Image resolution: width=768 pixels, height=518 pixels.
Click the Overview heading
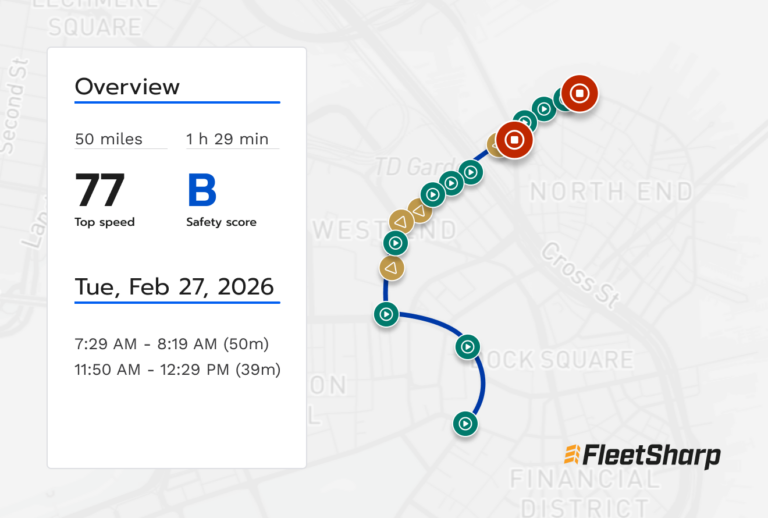click(127, 87)
